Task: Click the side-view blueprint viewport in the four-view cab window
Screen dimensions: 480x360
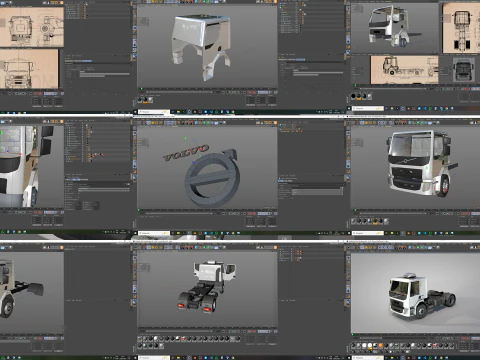Action: point(404,70)
